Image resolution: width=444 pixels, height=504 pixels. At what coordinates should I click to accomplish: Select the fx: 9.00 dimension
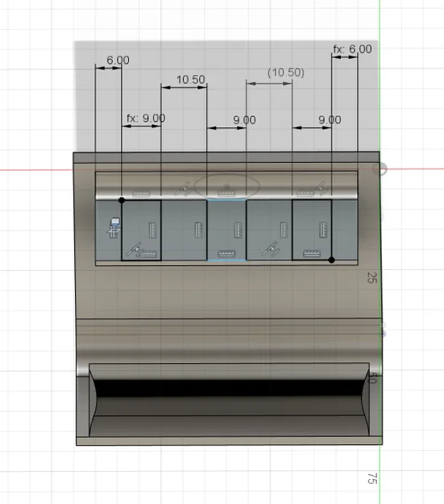pos(146,119)
